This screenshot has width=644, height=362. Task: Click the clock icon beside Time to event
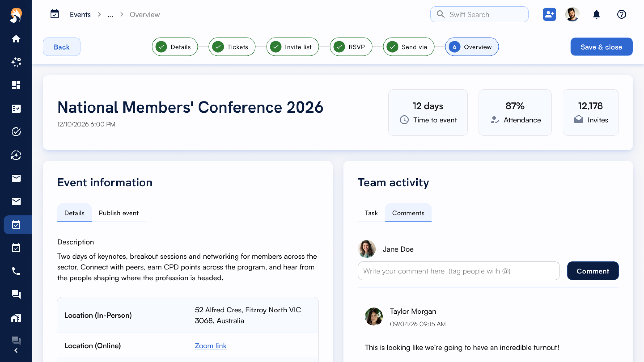(404, 120)
